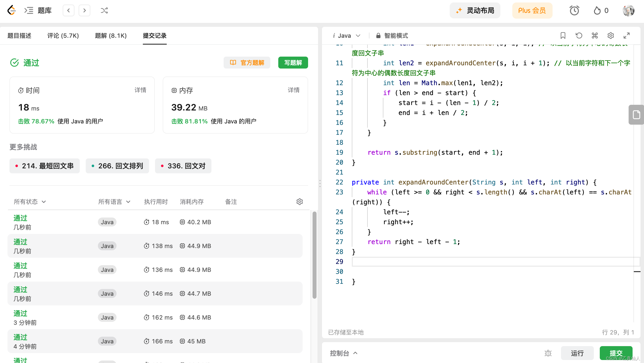Image resolution: width=644 pixels, height=363 pixels.
Task: Open 官方题解 official solution
Action: [x=247, y=63]
